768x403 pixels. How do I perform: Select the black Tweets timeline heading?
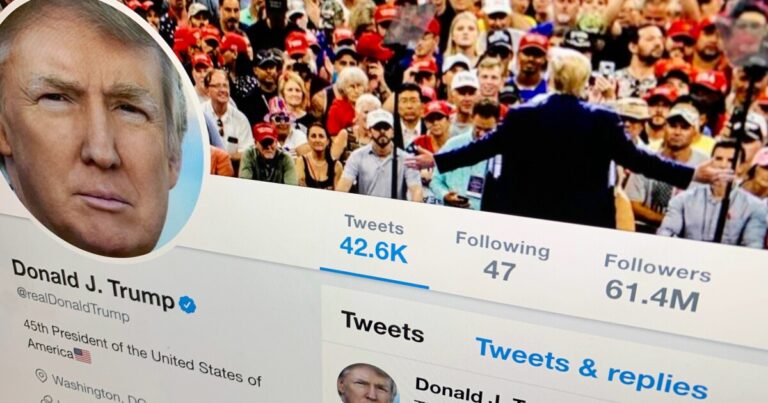(383, 325)
